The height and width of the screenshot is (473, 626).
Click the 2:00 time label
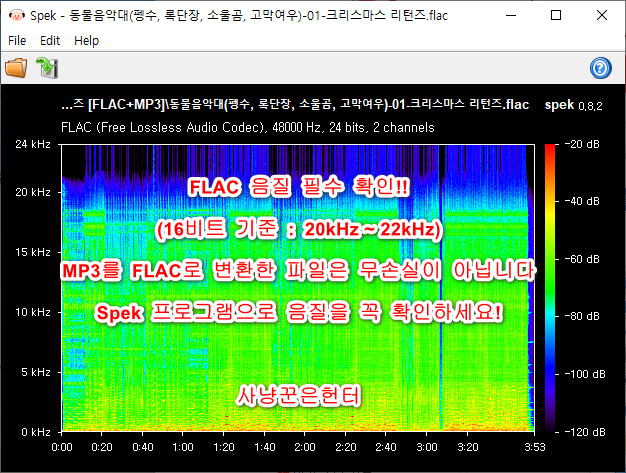[x=305, y=447]
